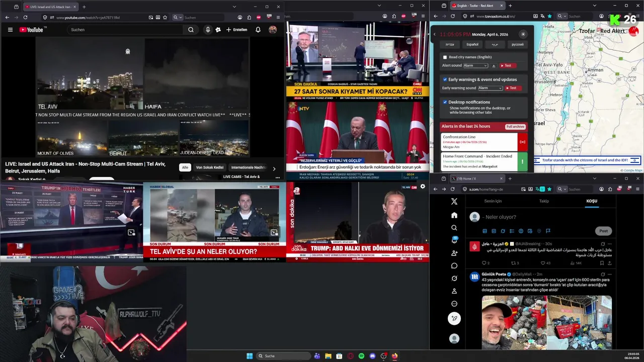
Task: Compose a new post with the feather button
Action: pyautogui.click(x=454, y=318)
